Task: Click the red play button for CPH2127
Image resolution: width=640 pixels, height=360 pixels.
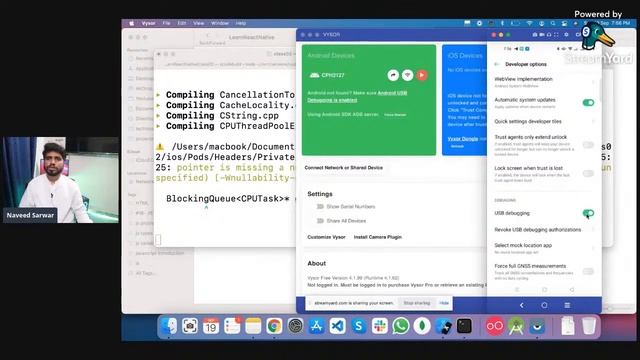Action: pyautogui.click(x=422, y=75)
